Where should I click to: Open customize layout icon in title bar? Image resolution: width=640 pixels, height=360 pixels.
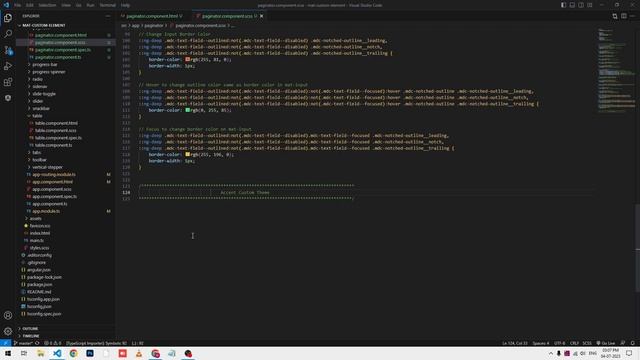(590, 5)
